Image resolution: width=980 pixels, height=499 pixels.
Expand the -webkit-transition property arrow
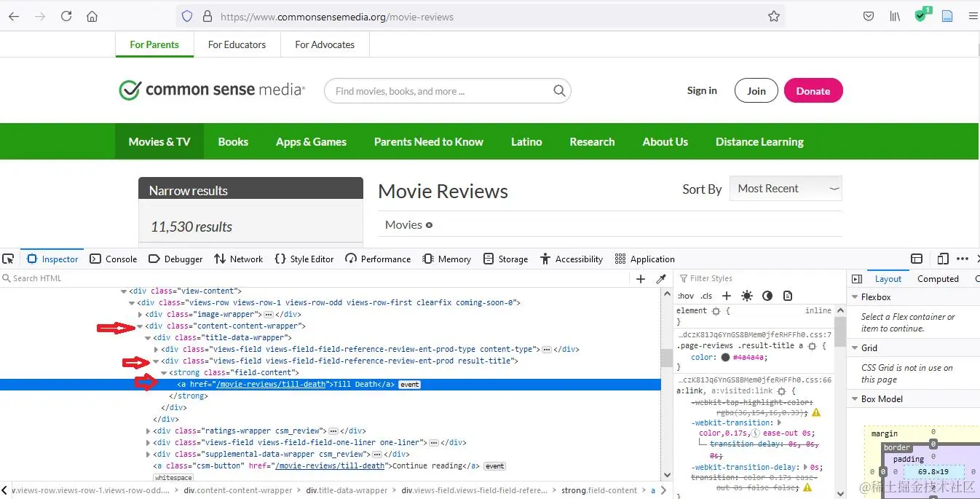pos(779,423)
